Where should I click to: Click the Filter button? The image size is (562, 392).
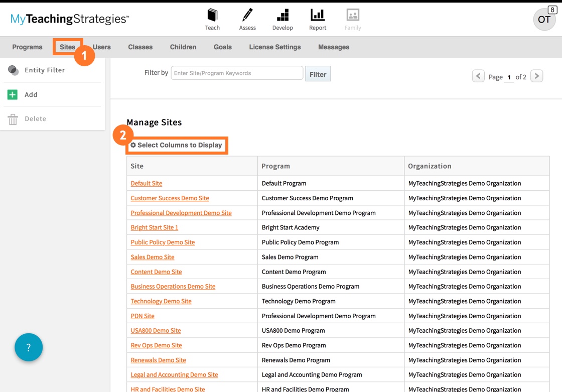[318, 73]
